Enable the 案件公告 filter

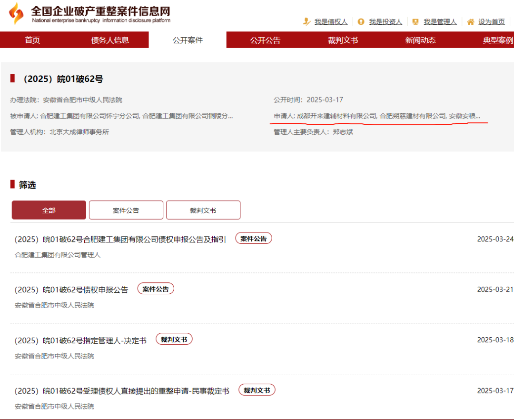click(126, 210)
